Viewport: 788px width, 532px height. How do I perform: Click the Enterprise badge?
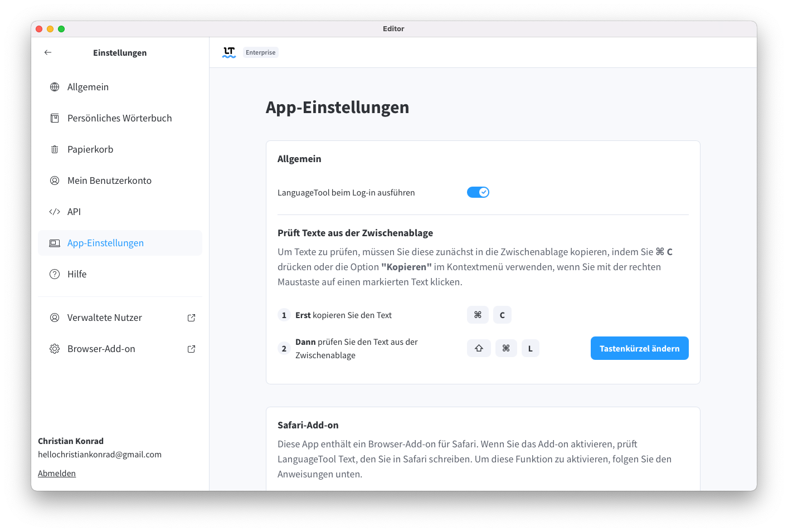coord(260,52)
